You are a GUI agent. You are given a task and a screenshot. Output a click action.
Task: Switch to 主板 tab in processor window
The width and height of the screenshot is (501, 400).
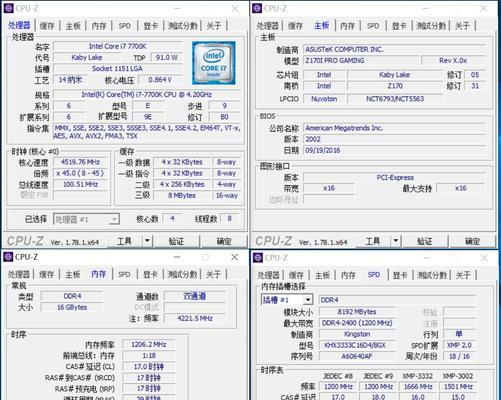(73, 26)
